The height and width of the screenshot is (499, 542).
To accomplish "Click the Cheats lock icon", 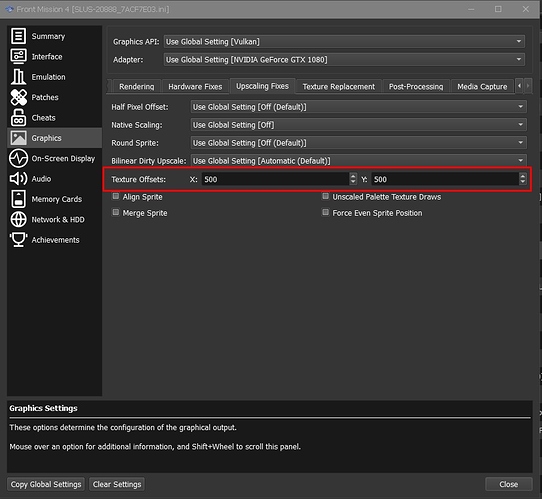I will click(18, 117).
